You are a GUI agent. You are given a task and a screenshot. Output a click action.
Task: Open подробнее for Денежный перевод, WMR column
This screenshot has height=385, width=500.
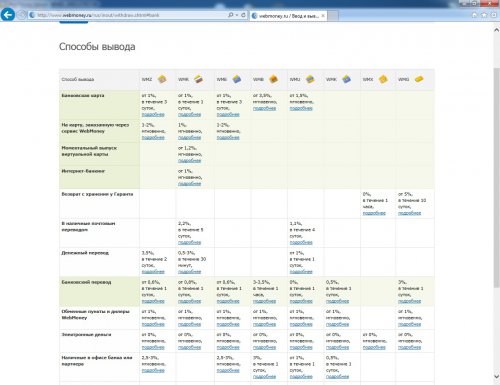(x=189, y=272)
